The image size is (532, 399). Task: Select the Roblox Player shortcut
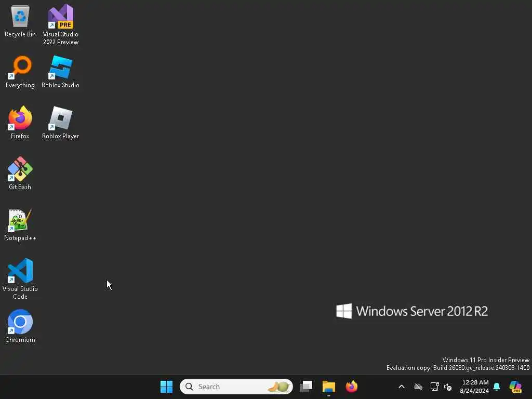point(60,123)
